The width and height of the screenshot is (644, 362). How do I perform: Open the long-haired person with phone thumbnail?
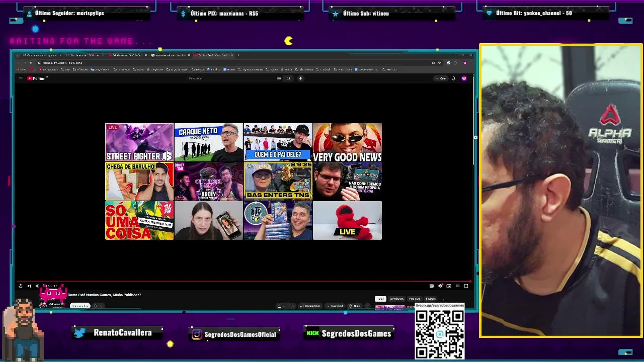point(209,220)
